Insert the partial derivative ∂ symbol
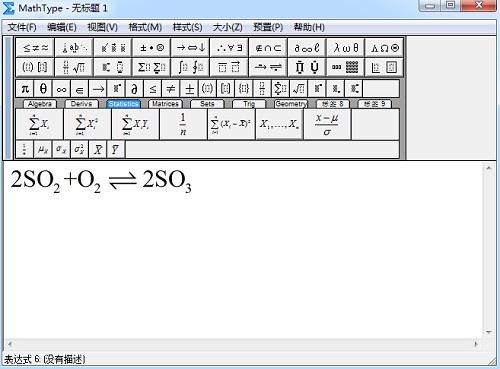The height and width of the screenshot is (369, 500). pyautogui.click(x=134, y=89)
